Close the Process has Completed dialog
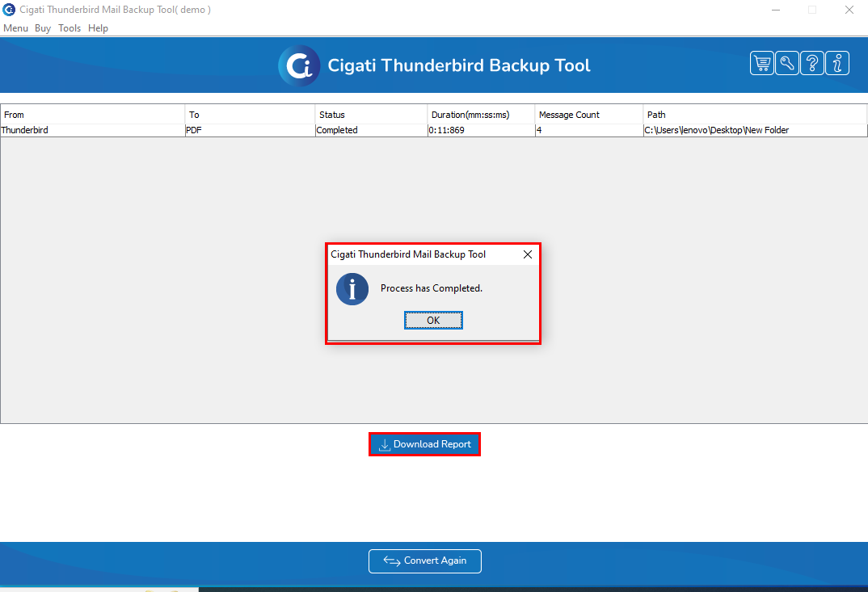Viewport: 868px width, 592px height. click(528, 254)
